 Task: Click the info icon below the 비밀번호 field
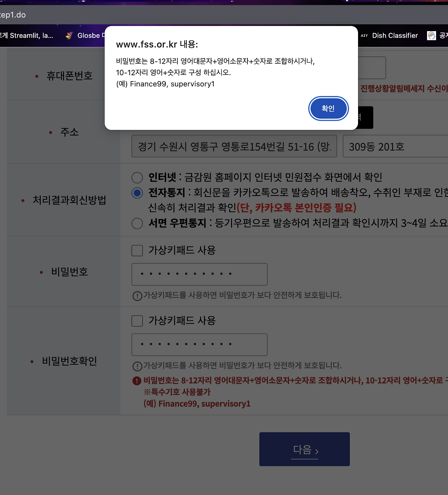pos(137,296)
